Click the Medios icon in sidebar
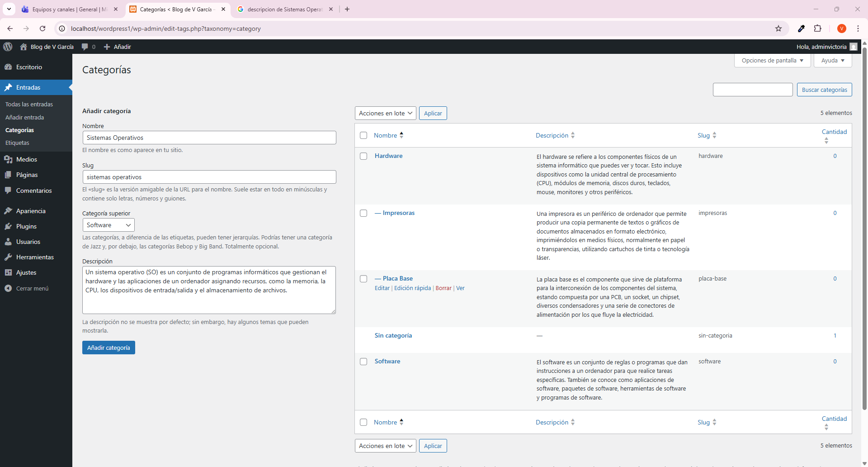Image resolution: width=868 pixels, height=467 pixels. [x=8, y=159]
